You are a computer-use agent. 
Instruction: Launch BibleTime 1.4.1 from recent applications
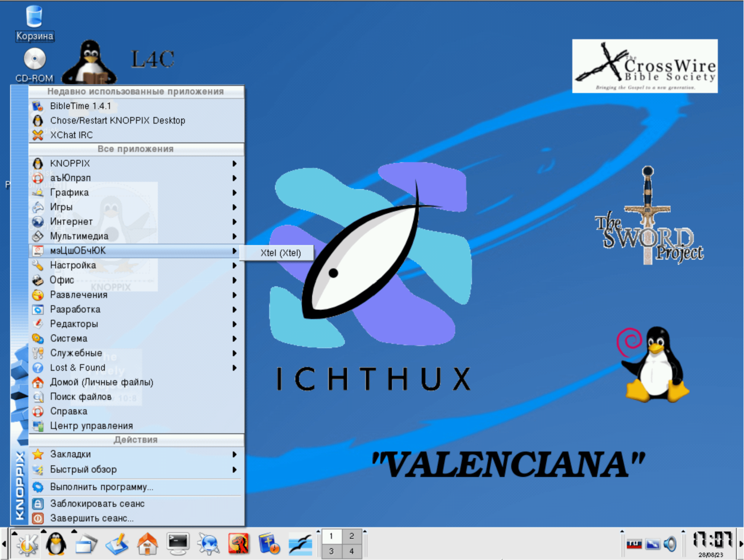pyautogui.click(x=136, y=106)
